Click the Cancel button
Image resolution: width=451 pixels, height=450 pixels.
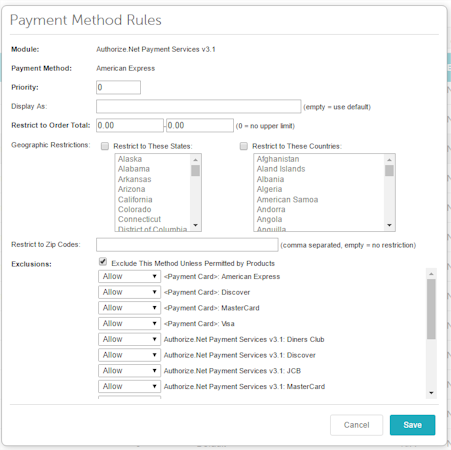coord(356,425)
